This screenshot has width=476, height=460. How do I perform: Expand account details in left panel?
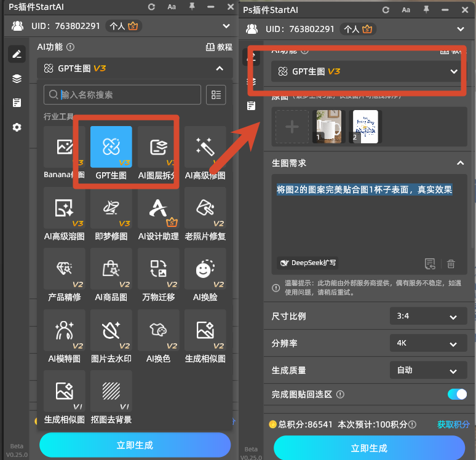[x=226, y=26]
